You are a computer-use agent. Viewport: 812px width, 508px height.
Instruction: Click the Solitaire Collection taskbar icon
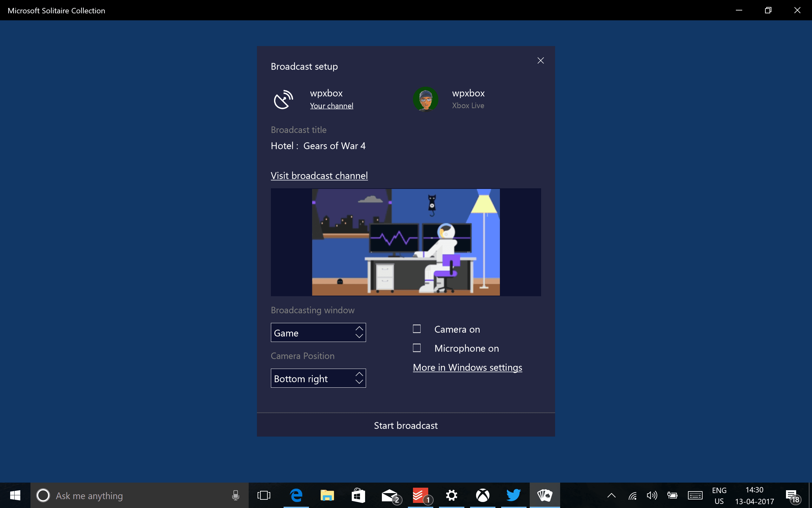click(x=545, y=495)
